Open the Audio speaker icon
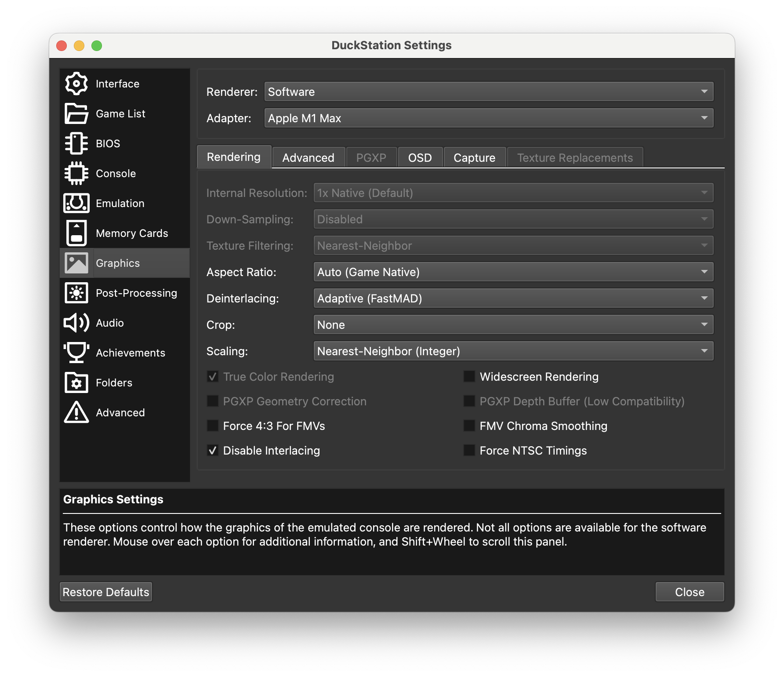This screenshot has width=784, height=677. coord(76,323)
